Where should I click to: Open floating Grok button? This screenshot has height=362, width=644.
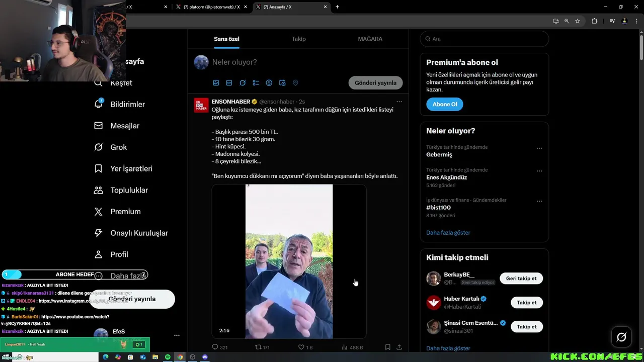(621, 337)
